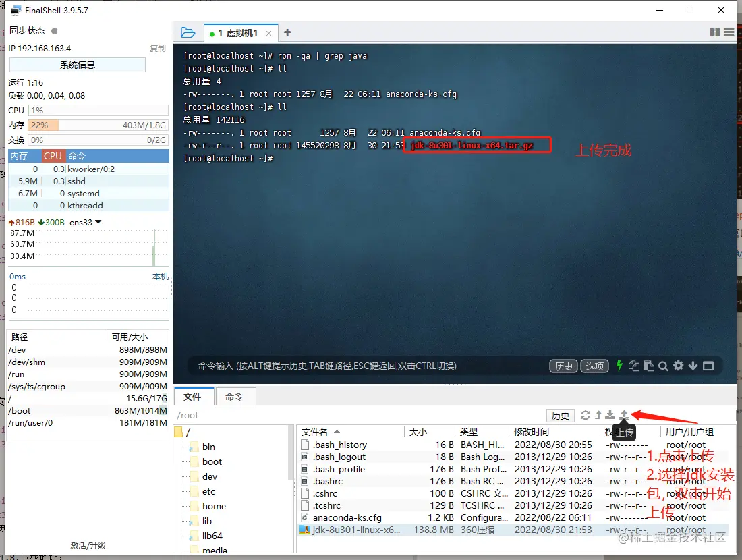Viewport: 742px width, 560px height.
Task: Switch to the 命令 bottom tab
Action: click(234, 397)
